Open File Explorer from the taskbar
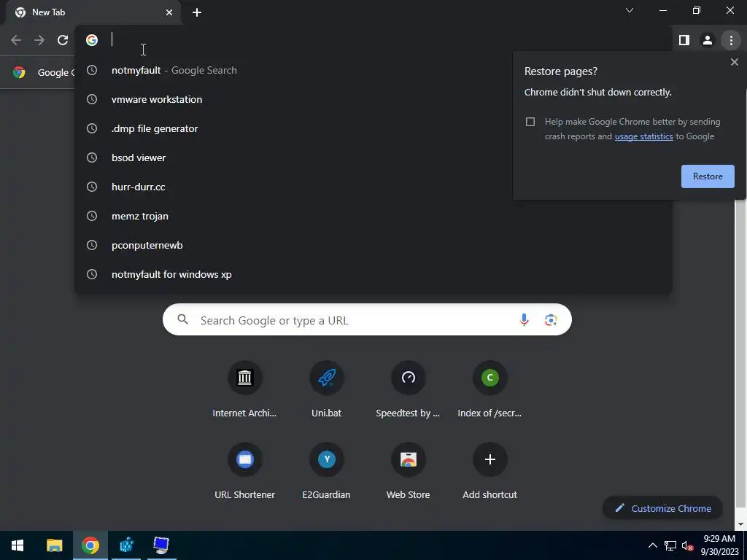The height and width of the screenshot is (560, 747). pos(54,545)
